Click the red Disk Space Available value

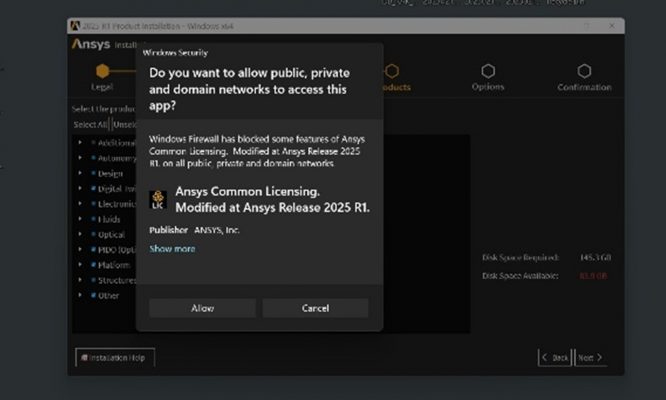(593, 276)
